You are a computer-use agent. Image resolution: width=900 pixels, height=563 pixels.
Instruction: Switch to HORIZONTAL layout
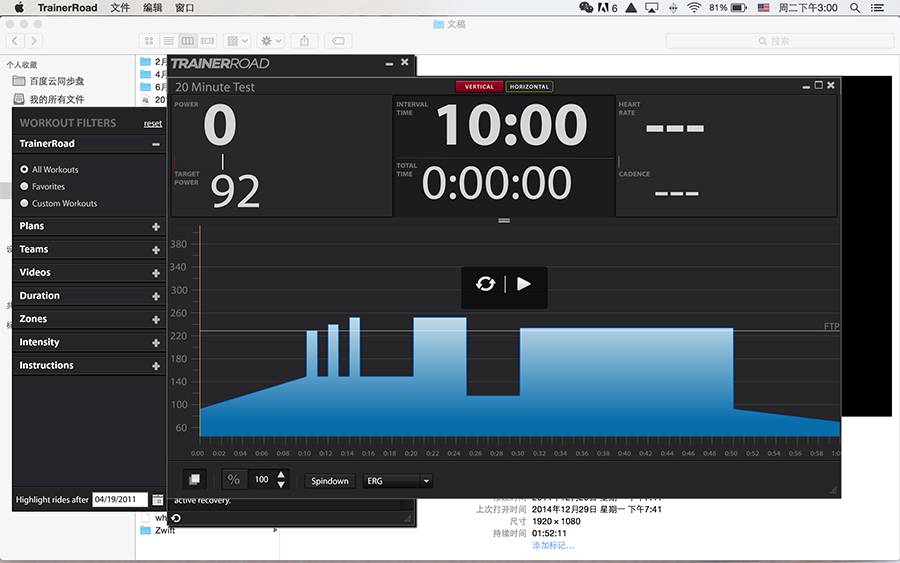[529, 87]
